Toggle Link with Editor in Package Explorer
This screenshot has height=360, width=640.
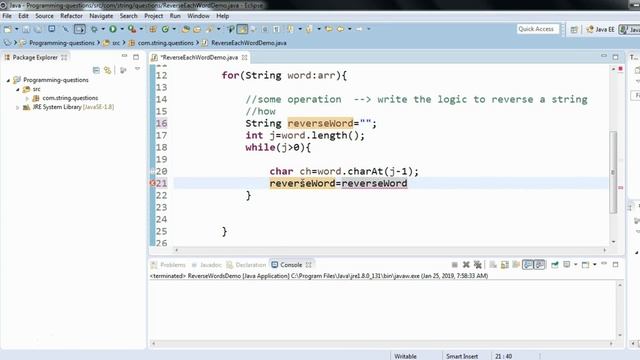point(107,70)
